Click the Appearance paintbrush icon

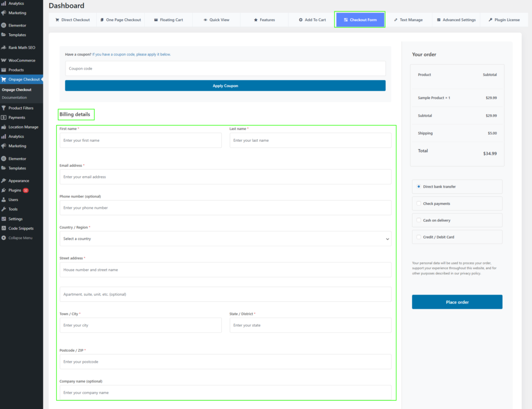coord(4,181)
